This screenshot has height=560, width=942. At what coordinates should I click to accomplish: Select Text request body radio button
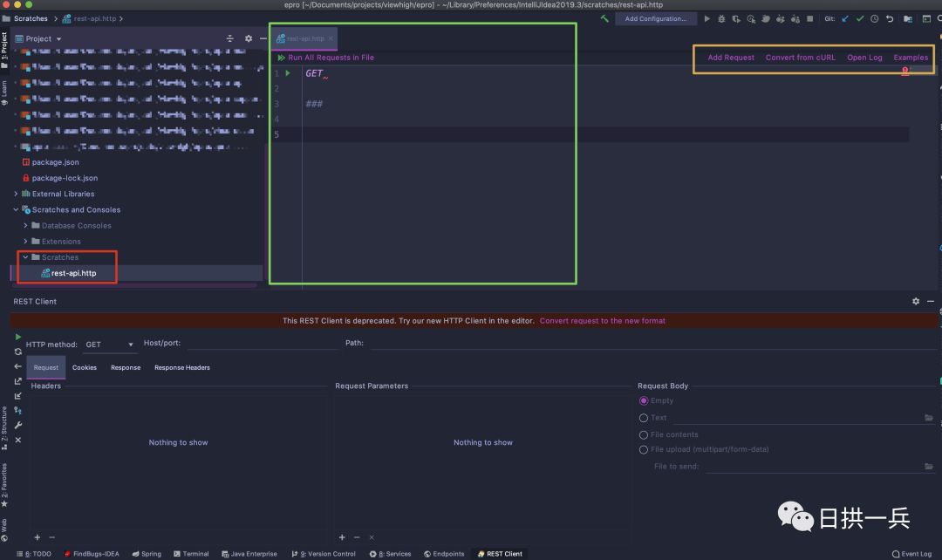point(644,418)
